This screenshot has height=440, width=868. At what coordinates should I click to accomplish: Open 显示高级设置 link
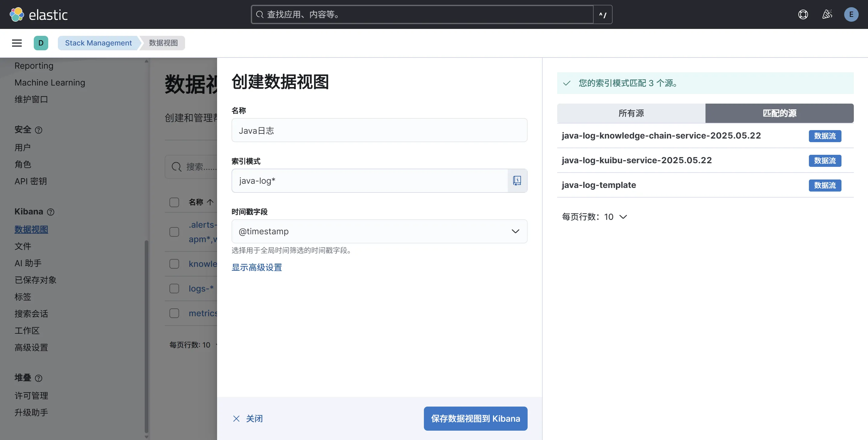257,267
